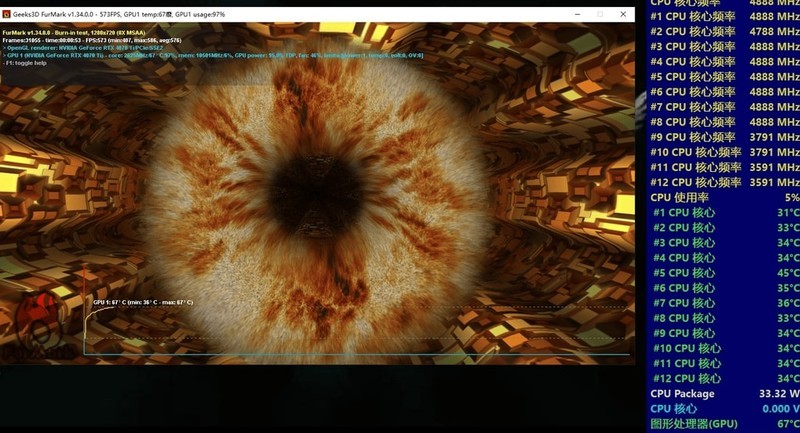Click the 'GPU 1: 67°C (min: 36°C - max: 67°C)' graph label

(143, 302)
